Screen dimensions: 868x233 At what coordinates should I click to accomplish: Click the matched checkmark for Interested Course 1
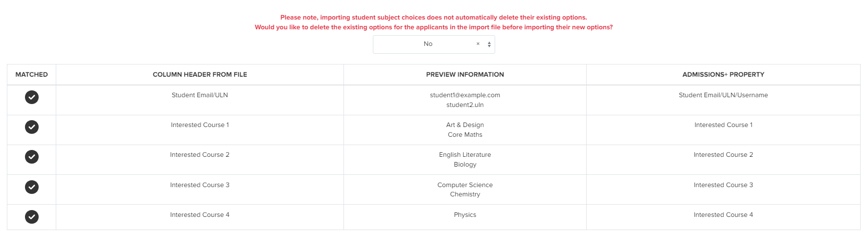[32, 127]
